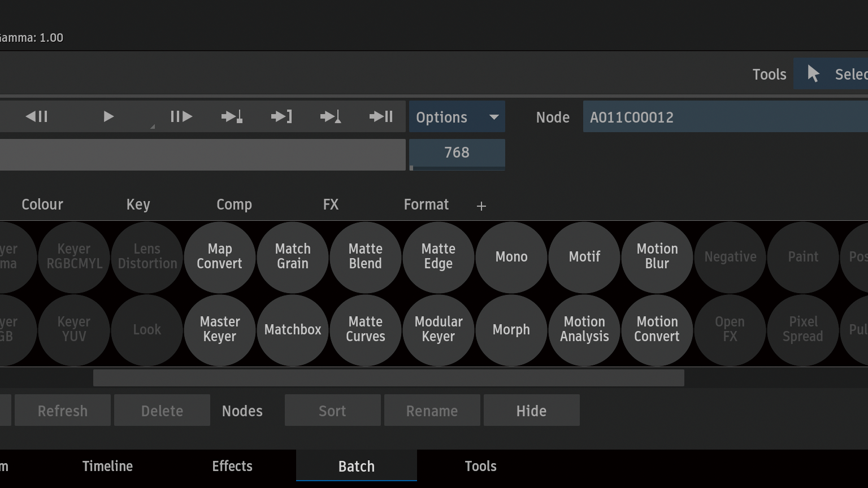Switch to the FX node tab

331,204
